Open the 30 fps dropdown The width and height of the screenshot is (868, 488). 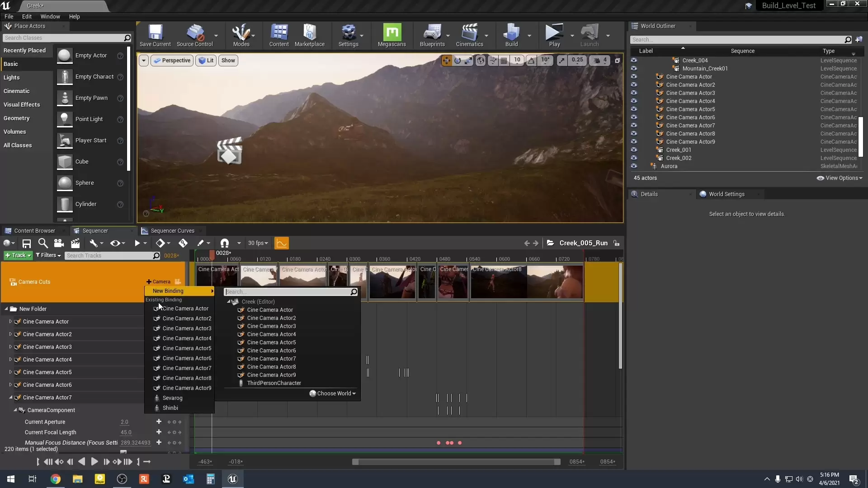[x=258, y=243]
